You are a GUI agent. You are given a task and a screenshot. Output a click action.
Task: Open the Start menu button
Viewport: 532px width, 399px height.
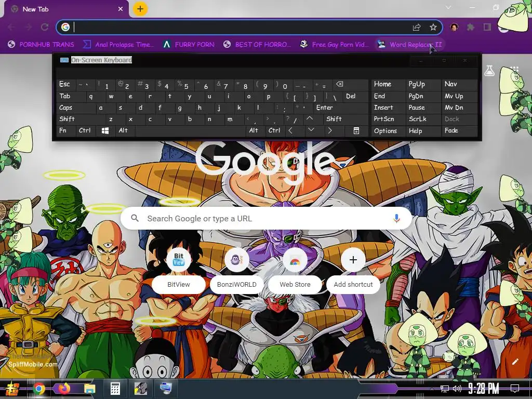12,389
